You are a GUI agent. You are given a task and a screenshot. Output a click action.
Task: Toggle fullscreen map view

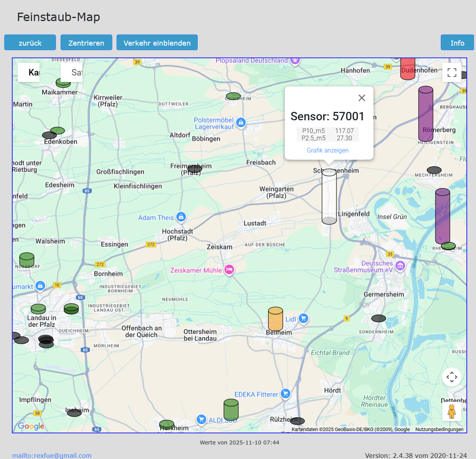coord(451,72)
